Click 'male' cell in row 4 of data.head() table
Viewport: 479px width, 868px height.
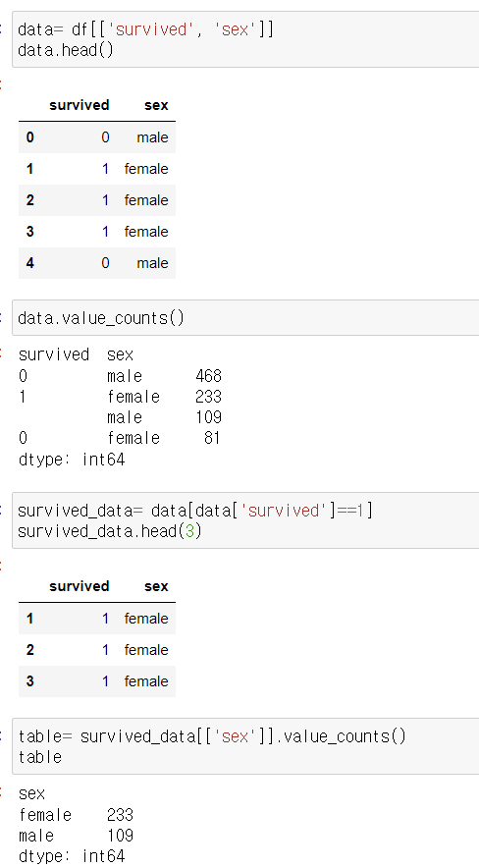[153, 262]
